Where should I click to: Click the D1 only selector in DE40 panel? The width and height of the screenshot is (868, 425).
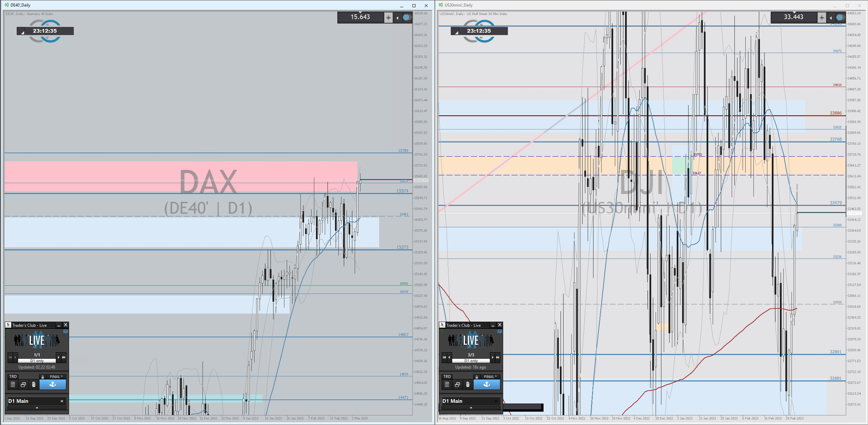click(37, 361)
